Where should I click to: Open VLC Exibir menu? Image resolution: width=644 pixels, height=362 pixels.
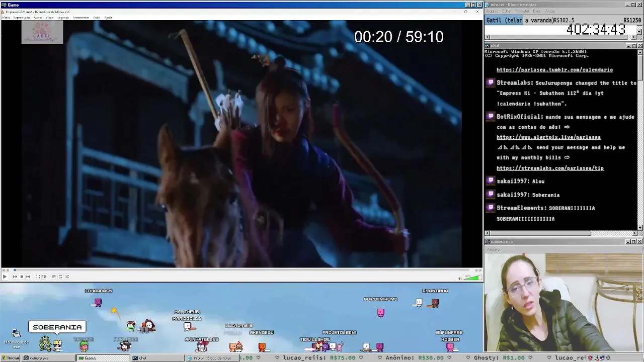pos(97,18)
